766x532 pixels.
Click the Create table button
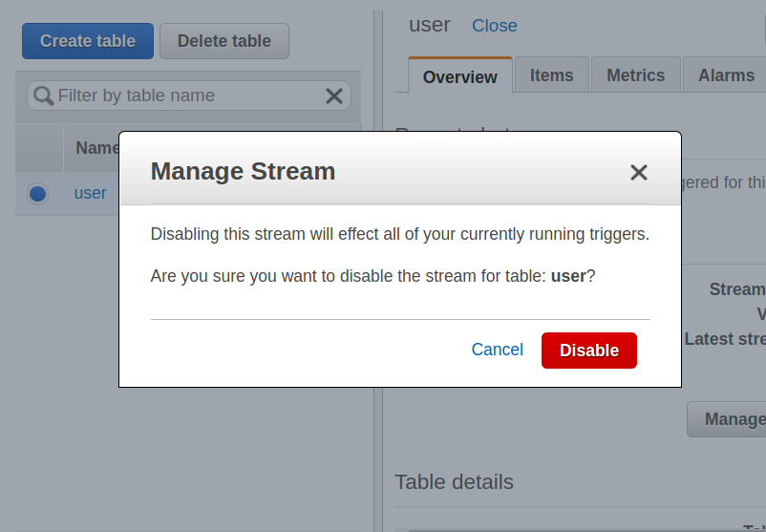[88, 41]
